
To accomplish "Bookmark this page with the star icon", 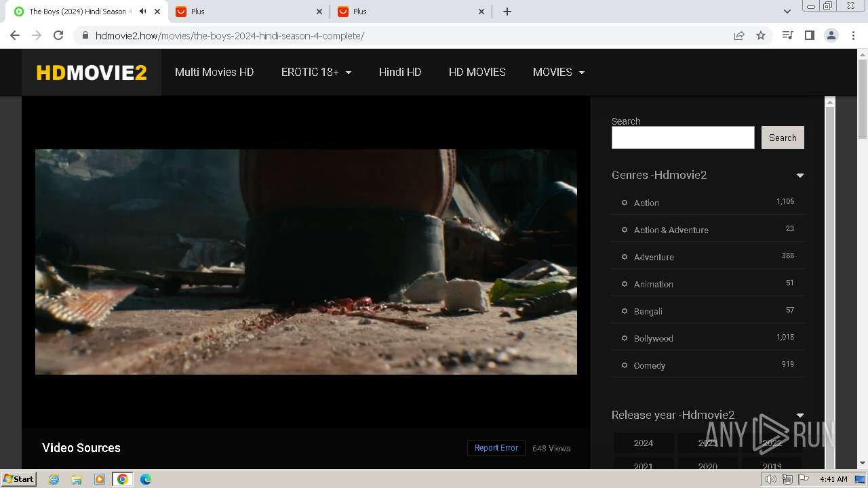I will (761, 35).
